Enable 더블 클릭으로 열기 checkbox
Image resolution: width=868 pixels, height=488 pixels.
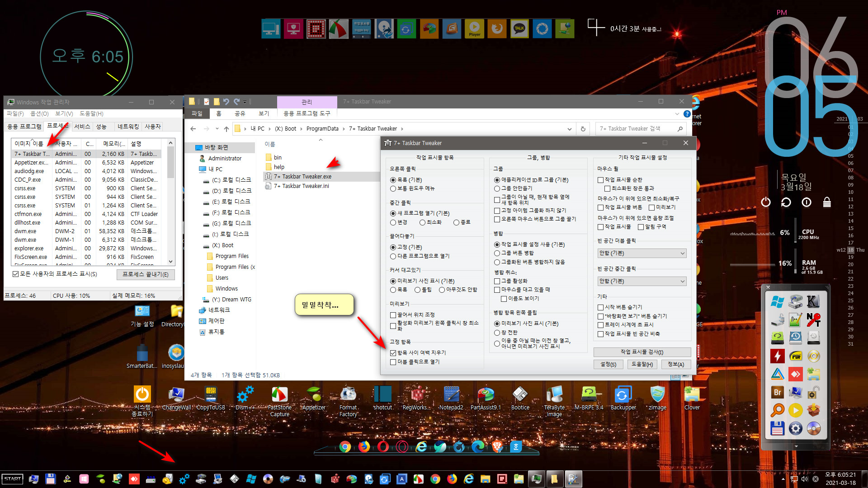pos(393,362)
